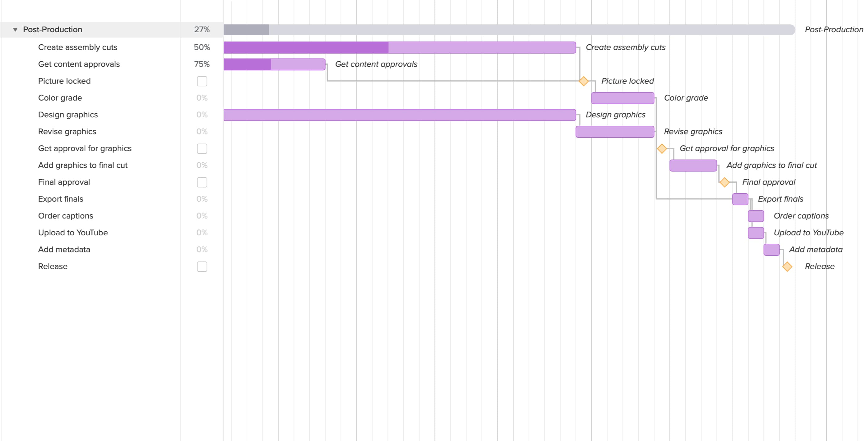Click the 50% progress value for assembly cuts
868x441 pixels.
201,47
